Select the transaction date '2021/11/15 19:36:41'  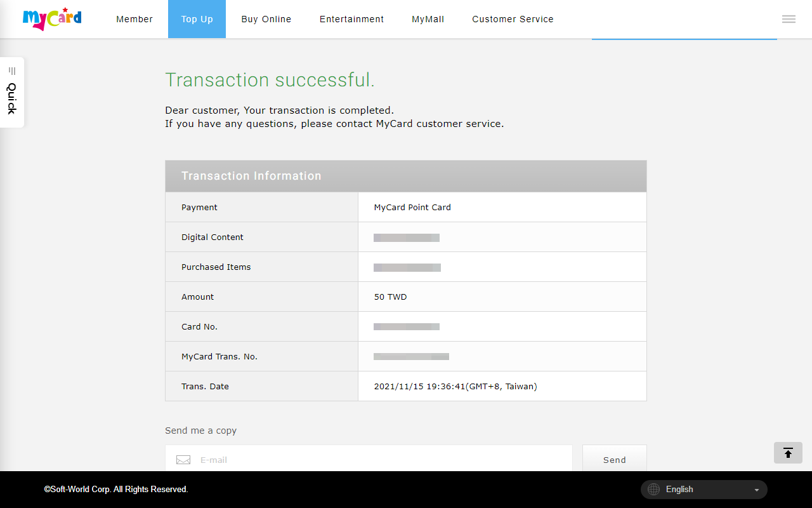pyautogui.click(x=419, y=386)
